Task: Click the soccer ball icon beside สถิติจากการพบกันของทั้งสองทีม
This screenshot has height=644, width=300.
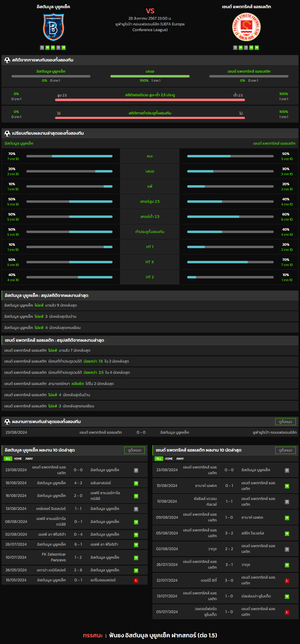Action: tap(7, 60)
